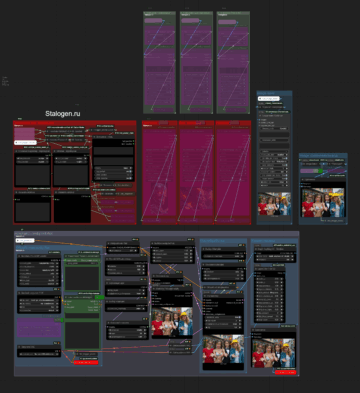Open the combo row at the upper green node's top
The image size is (360, 393).
coord(82,260)
